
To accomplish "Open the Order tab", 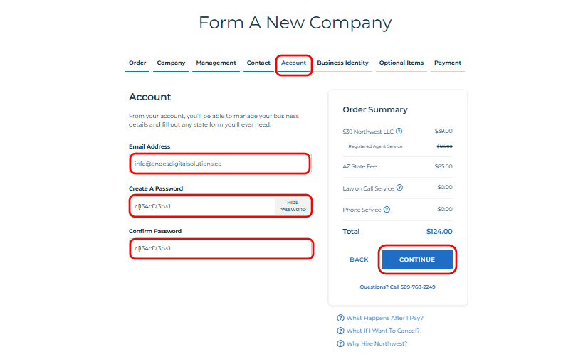I will coord(137,63).
